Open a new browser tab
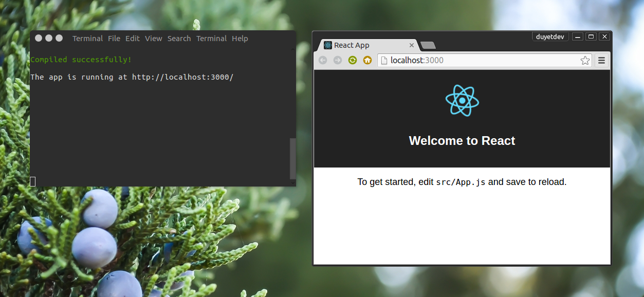Viewport: 644px width, 297px height. point(428,46)
